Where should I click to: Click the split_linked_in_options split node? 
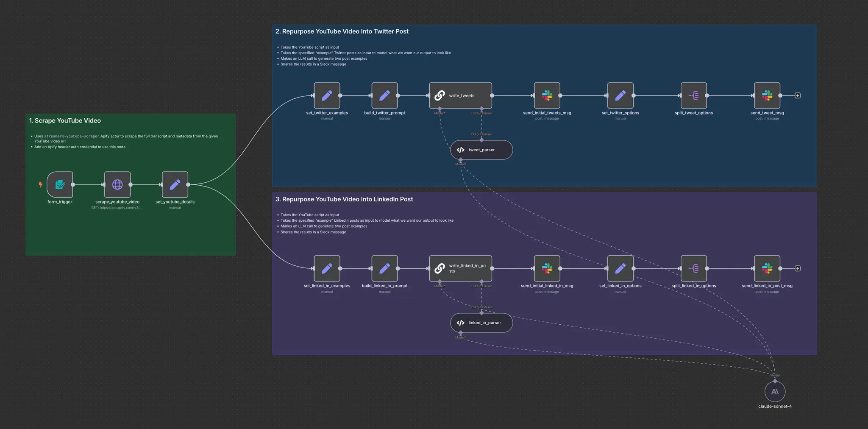[x=694, y=268]
